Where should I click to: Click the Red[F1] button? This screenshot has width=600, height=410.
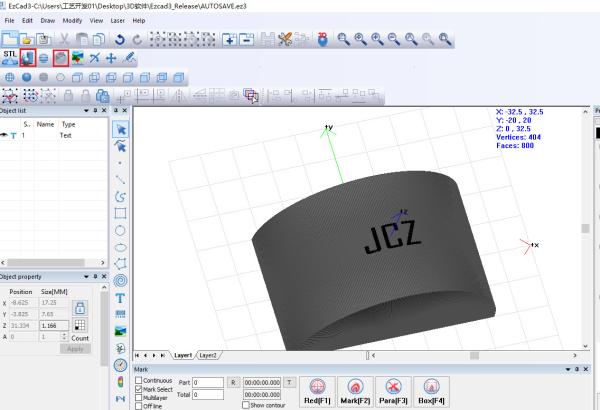pos(317,392)
